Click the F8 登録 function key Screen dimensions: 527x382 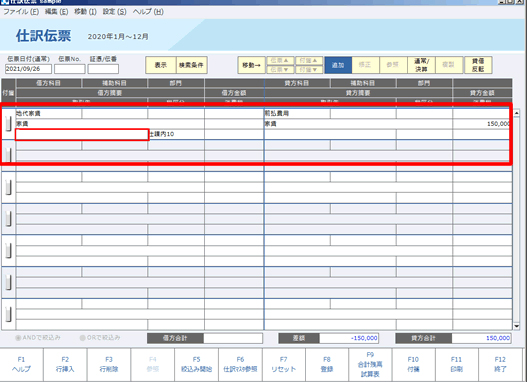point(327,365)
